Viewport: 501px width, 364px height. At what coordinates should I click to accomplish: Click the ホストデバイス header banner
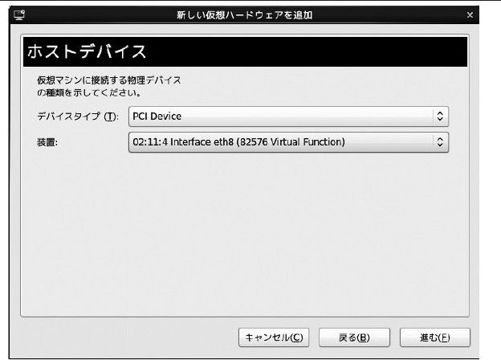click(245, 52)
